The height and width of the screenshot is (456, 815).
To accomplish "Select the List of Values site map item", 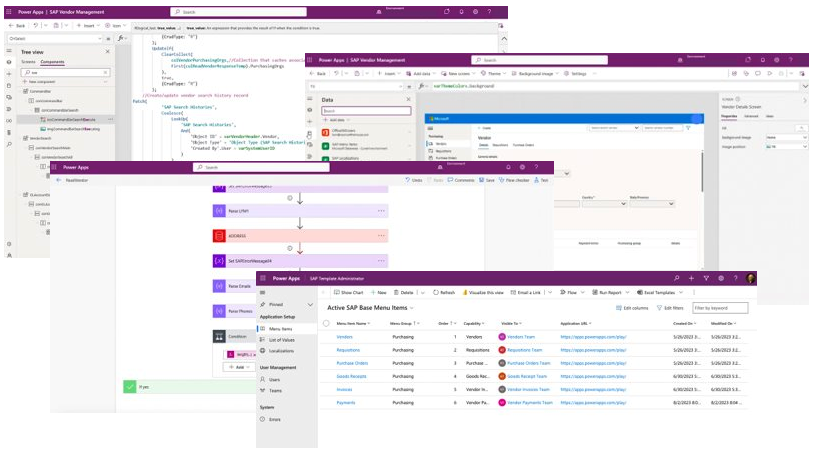I will pos(282,340).
